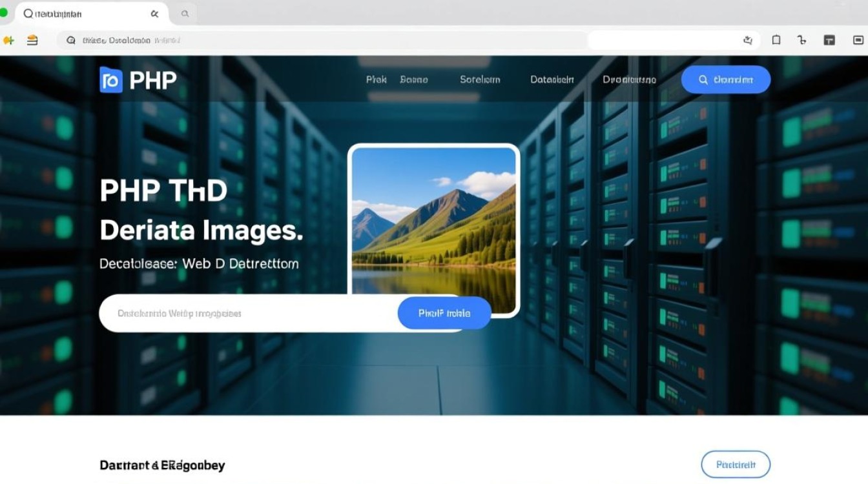Click the rightmost browser toolbar icon
The width and height of the screenshot is (868, 484).
858,40
